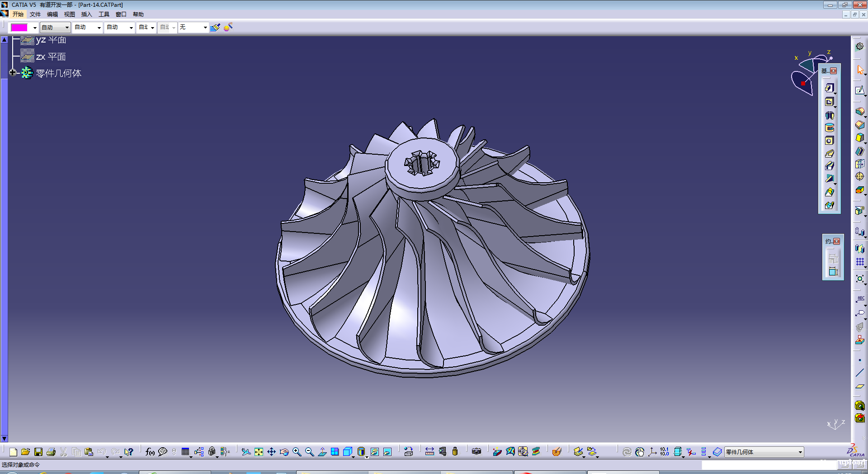
Task: Click the magenta fill color swatch
Action: [x=19, y=28]
